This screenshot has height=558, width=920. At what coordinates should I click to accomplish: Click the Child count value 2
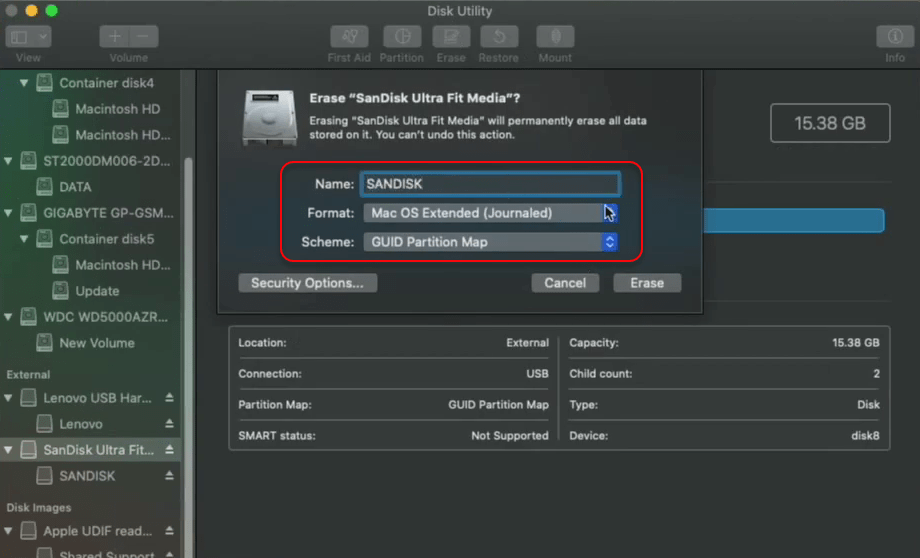click(x=877, y=374)
